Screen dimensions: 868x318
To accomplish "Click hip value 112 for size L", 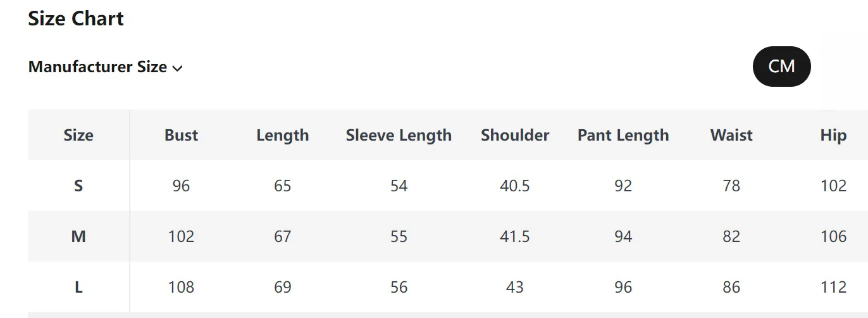I will [x=833, y=287].
